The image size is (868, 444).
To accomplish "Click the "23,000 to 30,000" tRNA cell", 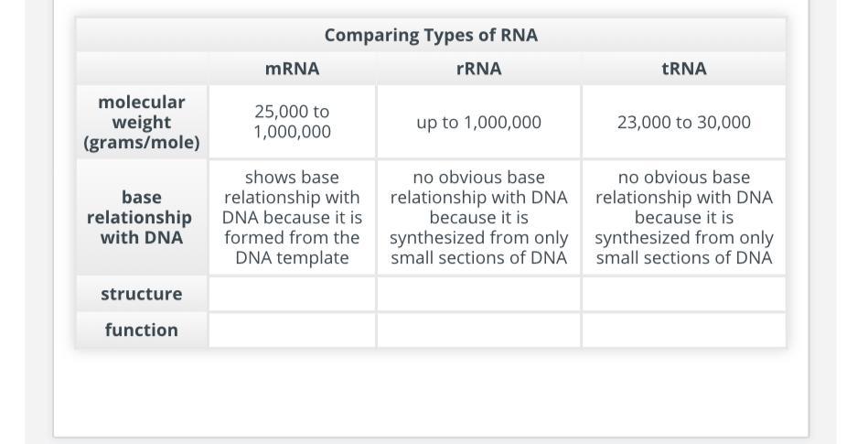I will click(x=683, y=122).
